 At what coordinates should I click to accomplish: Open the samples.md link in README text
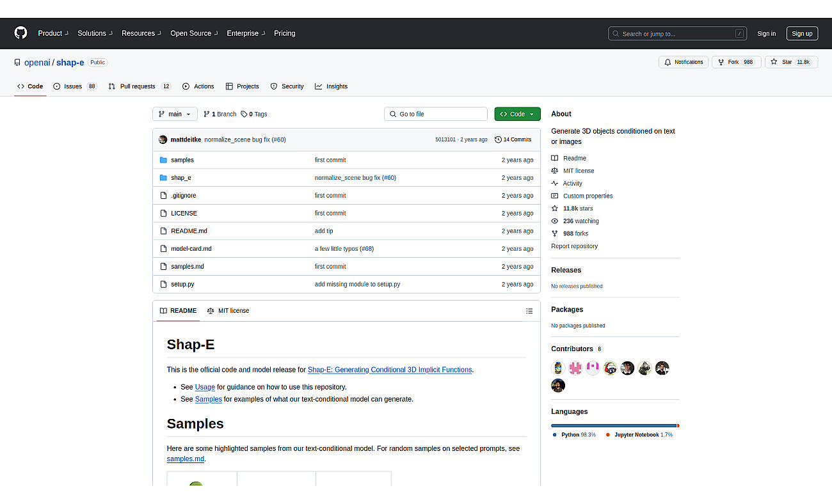[x=186, y=459]
